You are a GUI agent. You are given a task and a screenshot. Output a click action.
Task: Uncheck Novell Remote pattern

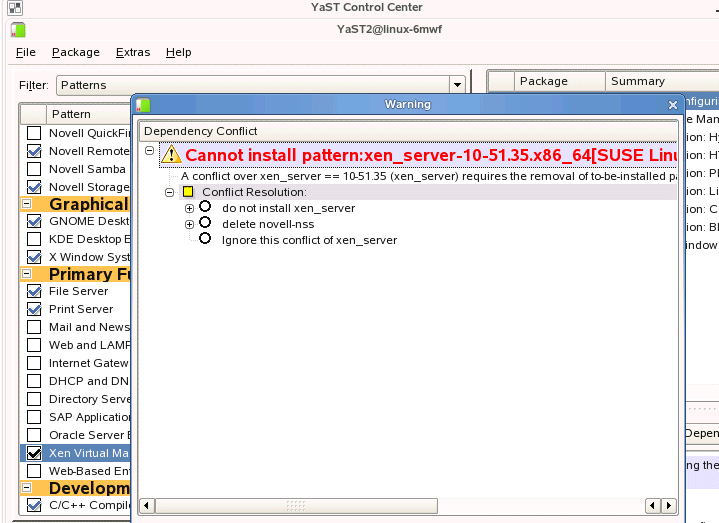[x=34, y=151]
